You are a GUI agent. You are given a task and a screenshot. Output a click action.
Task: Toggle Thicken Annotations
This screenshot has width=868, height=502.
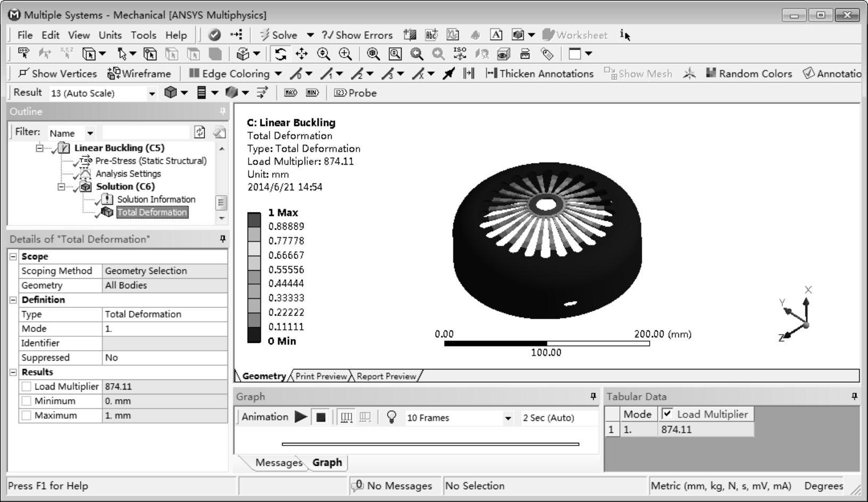pos(539,74)
